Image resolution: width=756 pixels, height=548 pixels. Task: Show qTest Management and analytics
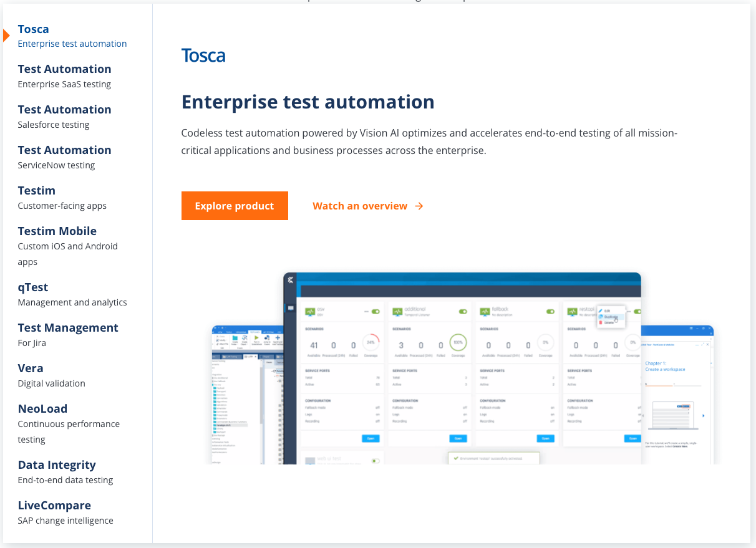72,294
